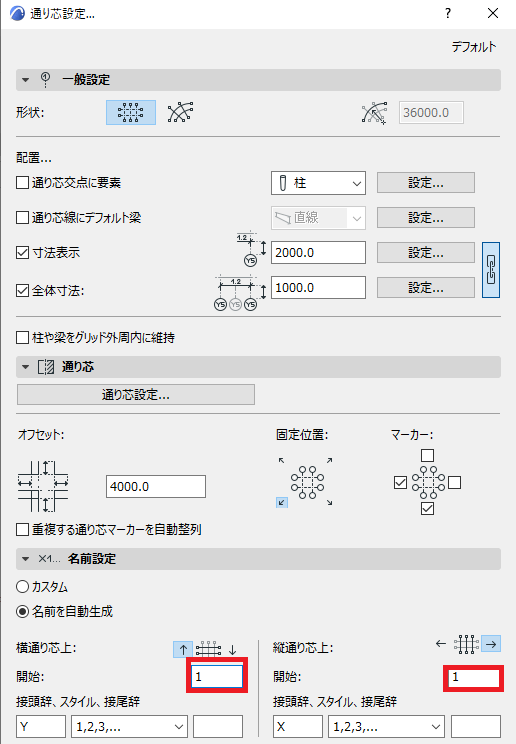Click the X prefix field
The image size is (516, 744).
coord(298,727)
